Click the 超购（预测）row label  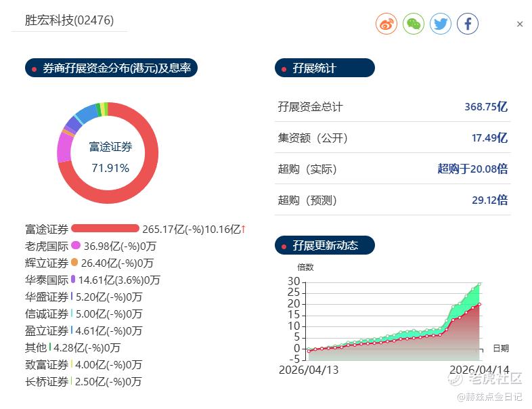[x=307, y=200]
